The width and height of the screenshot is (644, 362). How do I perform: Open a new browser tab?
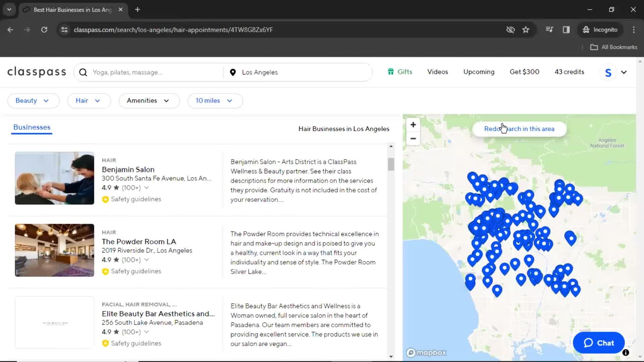point(138,10)
